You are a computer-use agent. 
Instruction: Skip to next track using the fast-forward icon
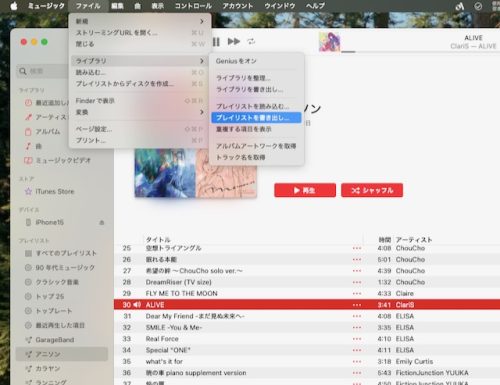coord(234,42)
